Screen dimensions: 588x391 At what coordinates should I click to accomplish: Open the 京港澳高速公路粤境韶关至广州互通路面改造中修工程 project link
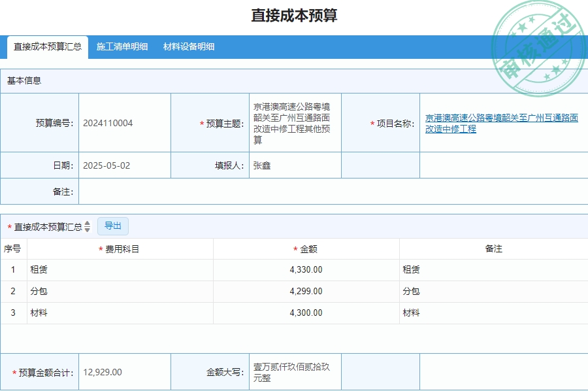click(x=501, y=124)
